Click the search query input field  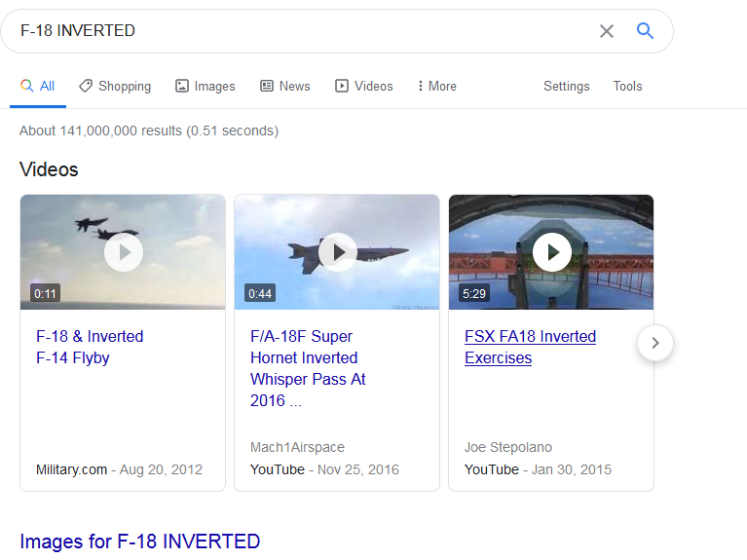coord(292,31)
